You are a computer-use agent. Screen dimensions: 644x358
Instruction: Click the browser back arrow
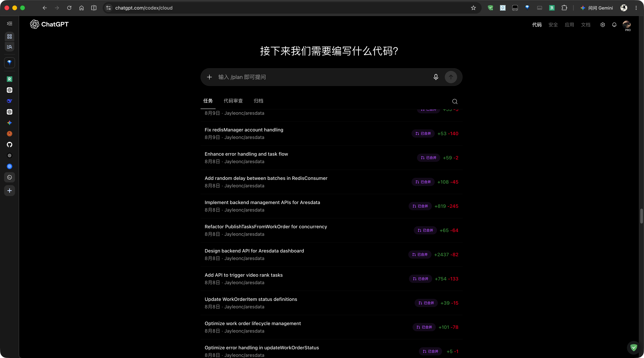coord(45,8)
